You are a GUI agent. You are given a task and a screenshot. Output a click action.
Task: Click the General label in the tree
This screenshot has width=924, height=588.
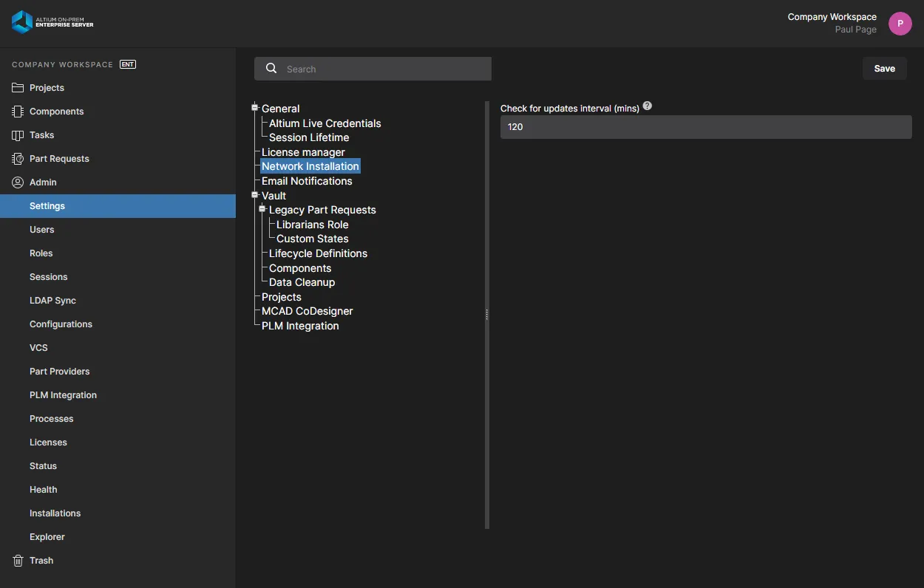coord(281,109)
